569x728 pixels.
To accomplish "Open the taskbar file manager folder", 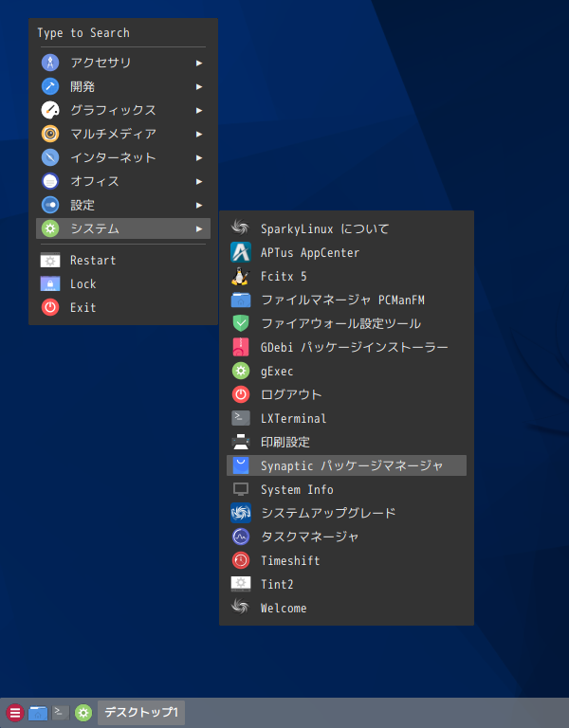I will pos(38,713).
